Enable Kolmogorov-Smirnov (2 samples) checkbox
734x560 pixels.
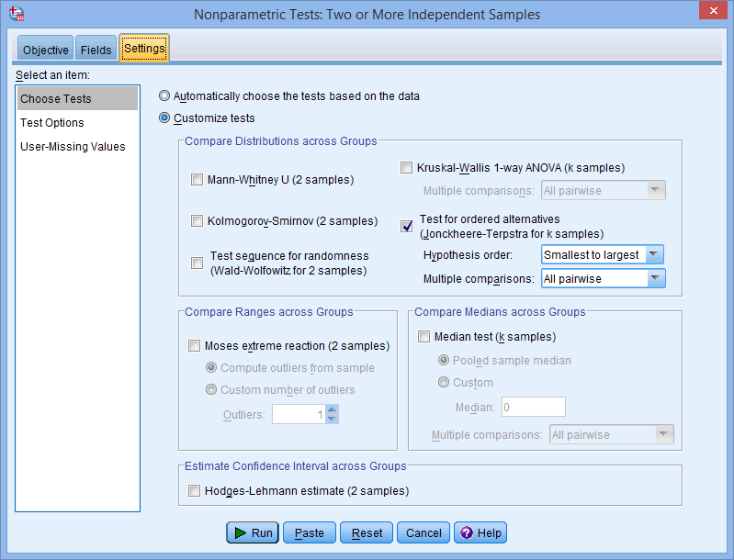pyautogui.click(x=197, y=221)
